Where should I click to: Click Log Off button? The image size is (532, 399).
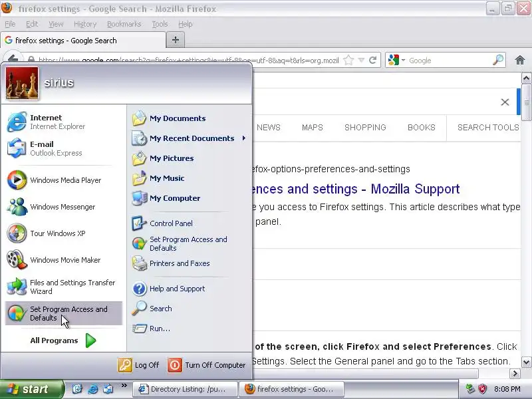[x=138, y=365]
